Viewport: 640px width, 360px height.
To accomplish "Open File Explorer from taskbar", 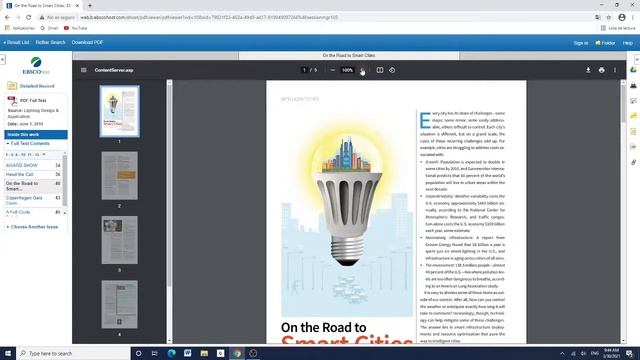I will 204,353.
